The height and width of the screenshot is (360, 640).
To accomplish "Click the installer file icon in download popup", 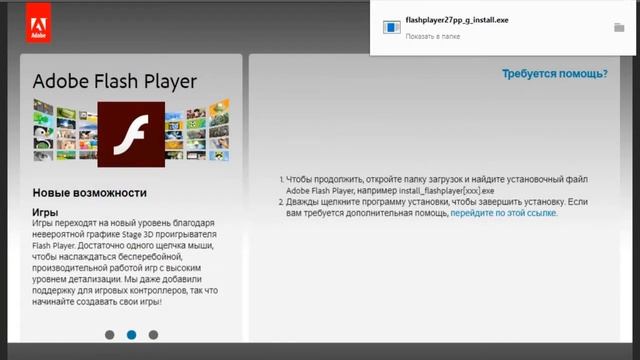I will [391, 27].
